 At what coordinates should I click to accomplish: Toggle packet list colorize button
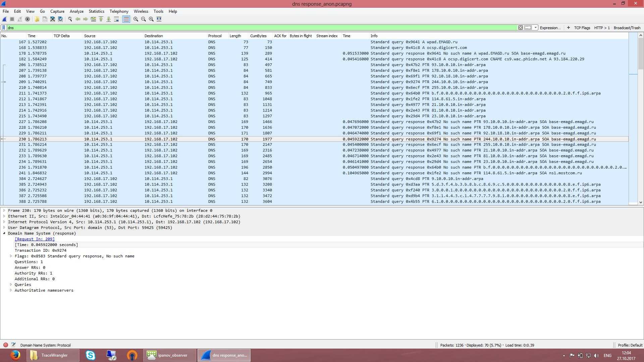click(x=126, y=19)
